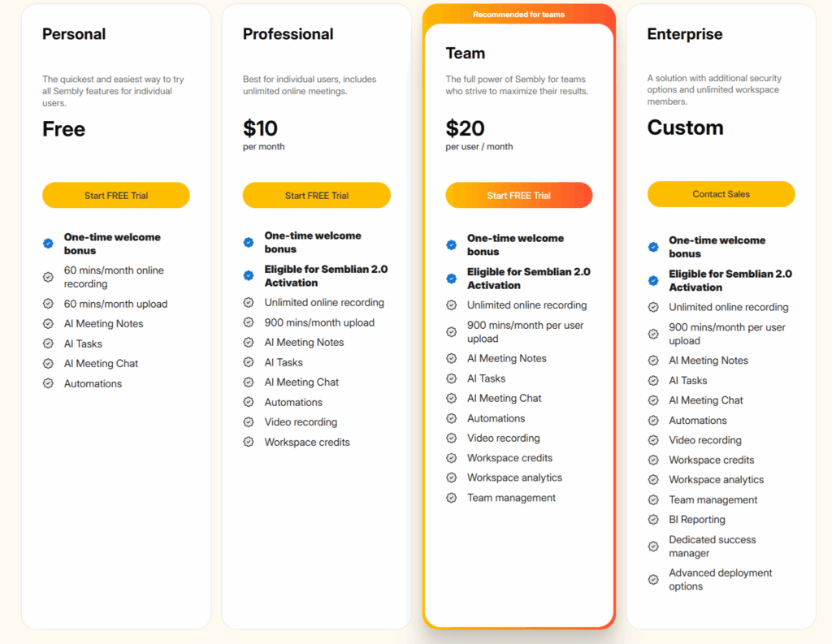
Task: Click check icon next to Enterprise BI Reporting
Action: (x=653, y=520)
